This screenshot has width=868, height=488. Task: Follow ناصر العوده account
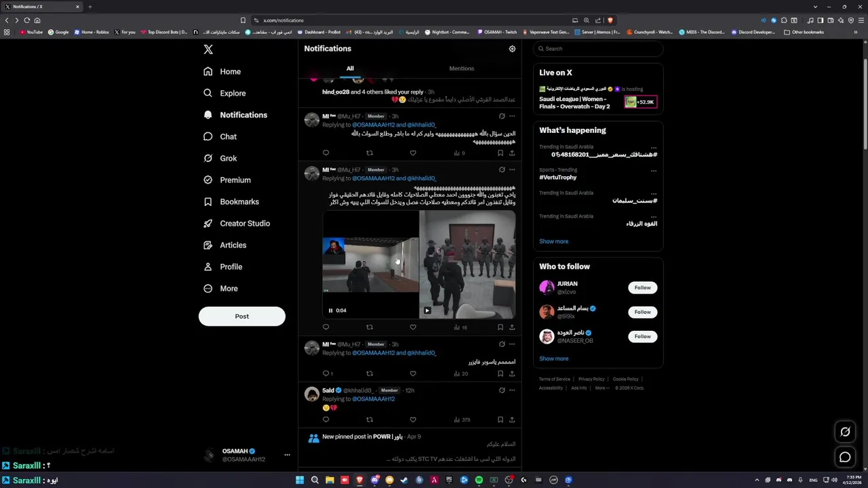coord(642,336)
